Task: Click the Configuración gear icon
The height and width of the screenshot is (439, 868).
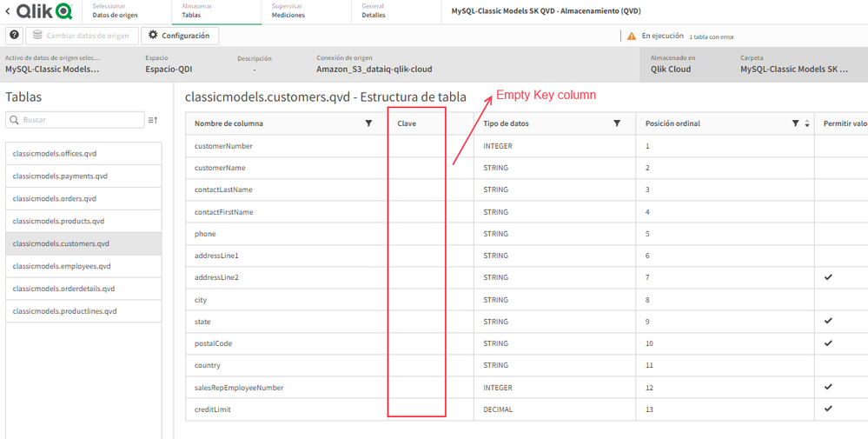Action: 153,35
